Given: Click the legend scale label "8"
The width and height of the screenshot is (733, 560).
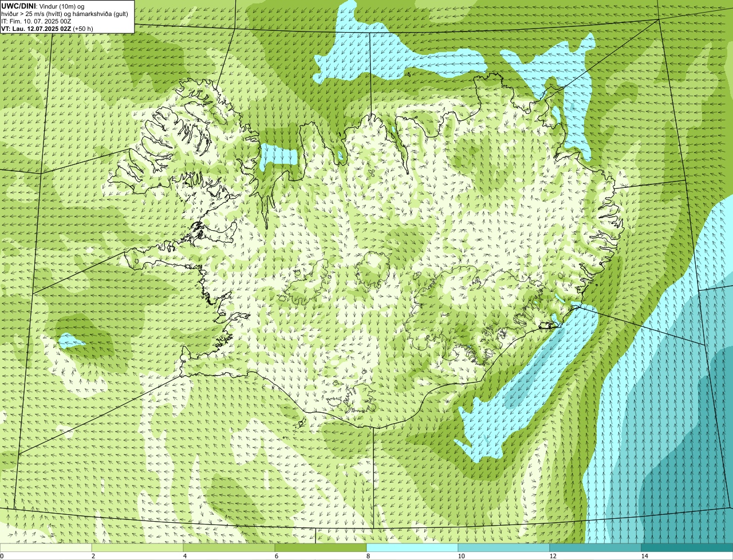Looking at the screenshot, I should [368, 556].
